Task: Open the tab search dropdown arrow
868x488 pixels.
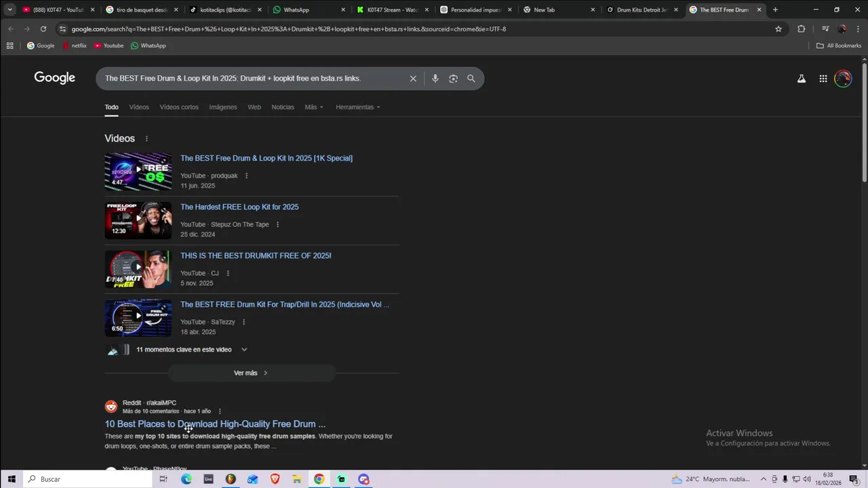Action: tap(9, 9)
